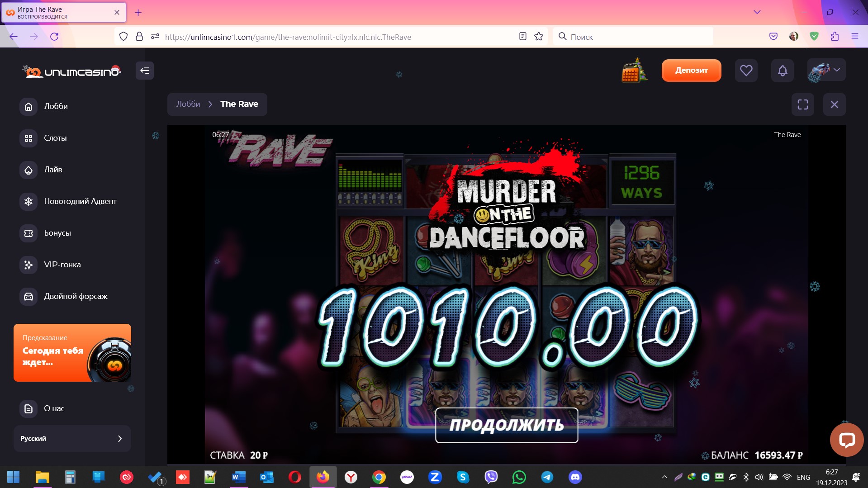Image resolution: width=868 pixels, height=488 pixels.
Task: Click the Лобби breadcrumb link
Action: point(188,104)
